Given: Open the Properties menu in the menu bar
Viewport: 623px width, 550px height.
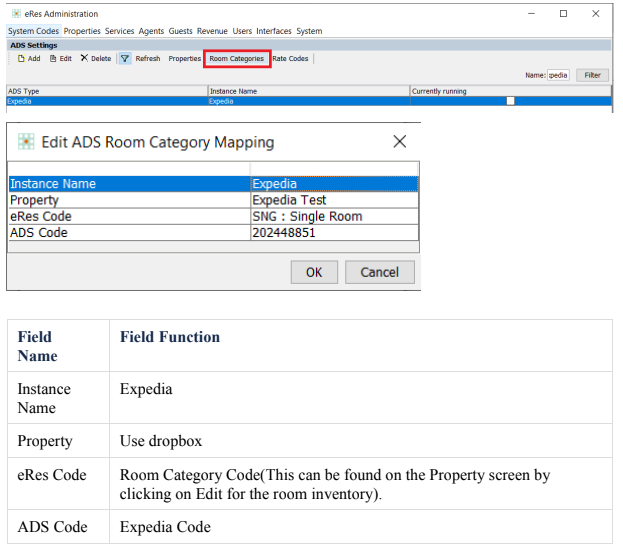Looking at the screenshot, I should [82, 31].
